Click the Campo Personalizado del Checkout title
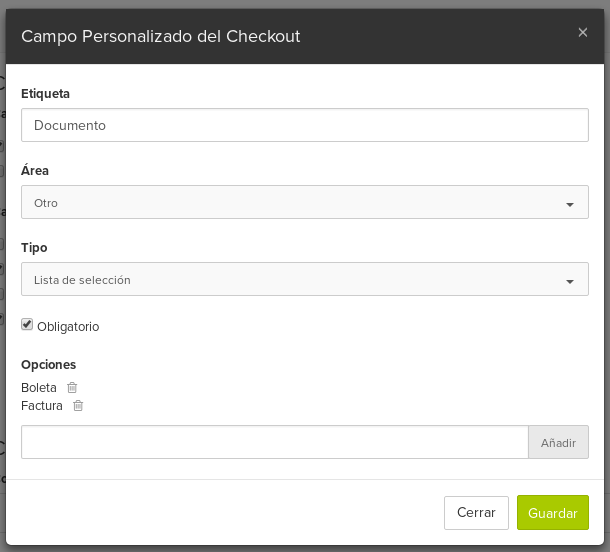Screen dimensions: 610x552 tap(161, 37)
